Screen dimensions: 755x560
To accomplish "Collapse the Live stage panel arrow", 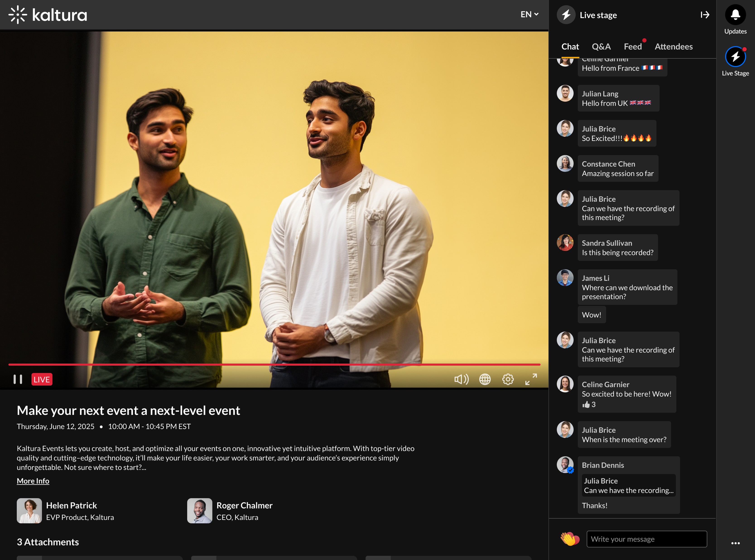I will coord(705,15).
